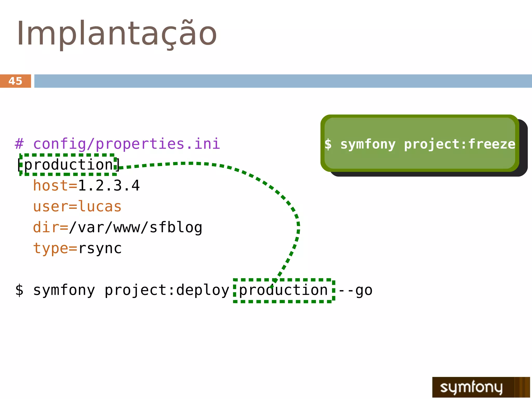The image size is (532, 399).
Task: Click the line "user=lucas"
Action: [x=77, y=206]
